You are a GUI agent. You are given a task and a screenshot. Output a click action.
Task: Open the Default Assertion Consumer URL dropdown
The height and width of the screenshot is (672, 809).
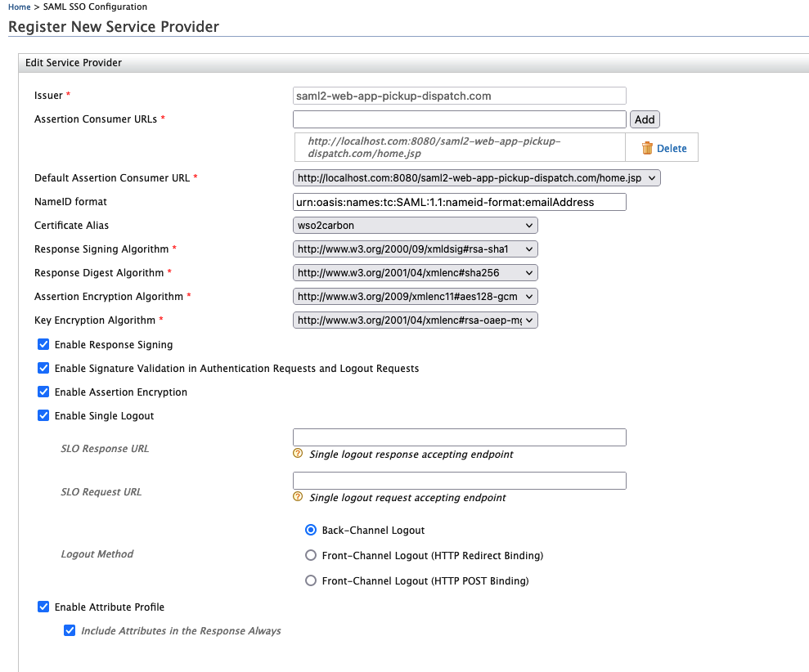[476, 177]
